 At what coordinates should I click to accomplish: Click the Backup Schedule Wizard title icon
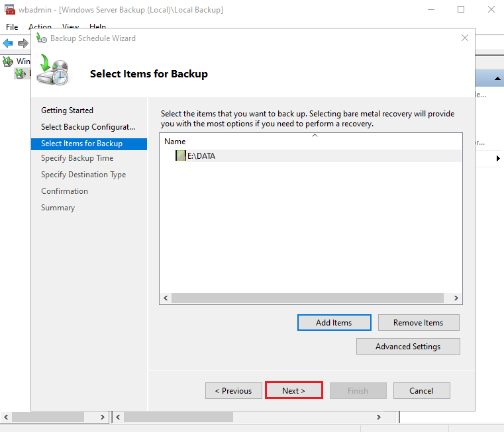click(42, 38)
